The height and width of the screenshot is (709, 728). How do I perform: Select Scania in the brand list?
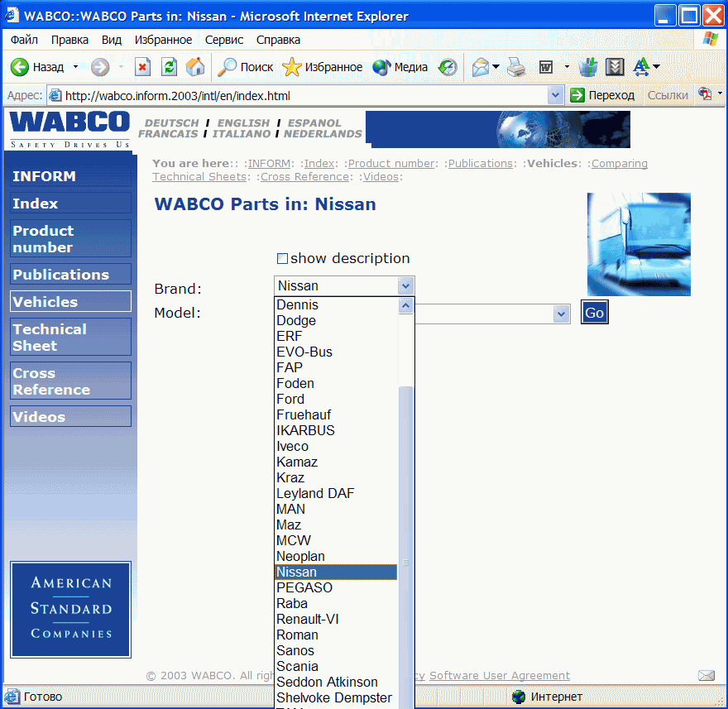click(x=336, y=666)
